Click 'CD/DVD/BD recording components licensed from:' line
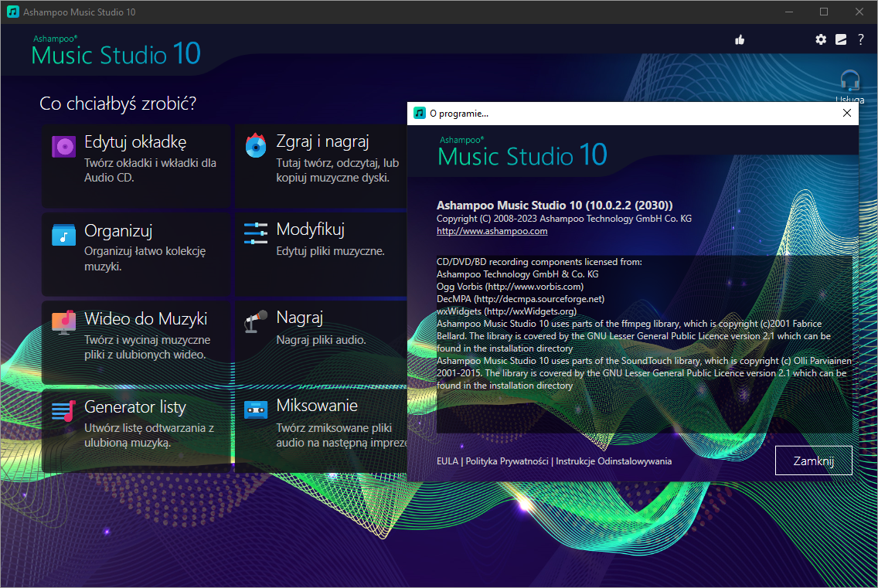 [x=539, y=261]
